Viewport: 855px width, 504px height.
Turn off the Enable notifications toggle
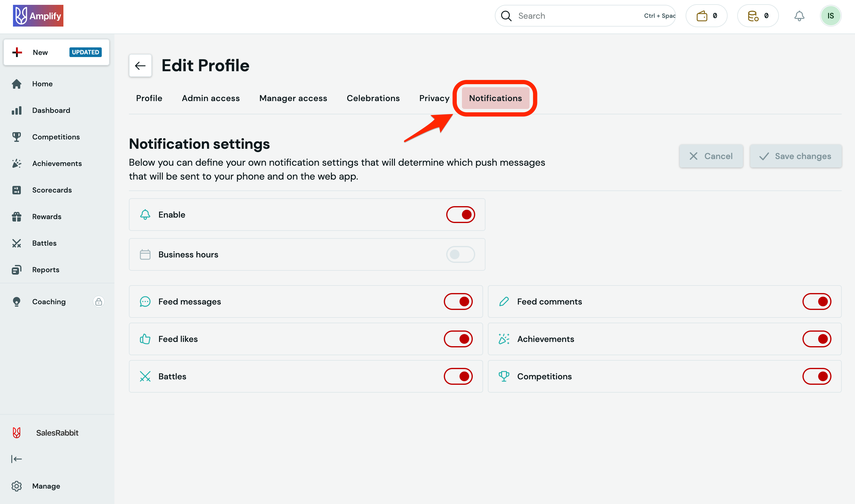tap(460, 215)
